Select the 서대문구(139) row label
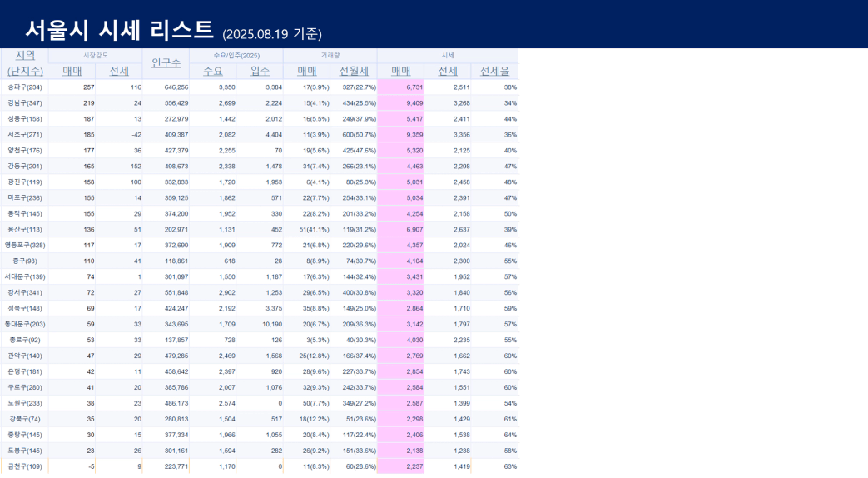This screenshot has width=868, height=478. click(24, 276)
